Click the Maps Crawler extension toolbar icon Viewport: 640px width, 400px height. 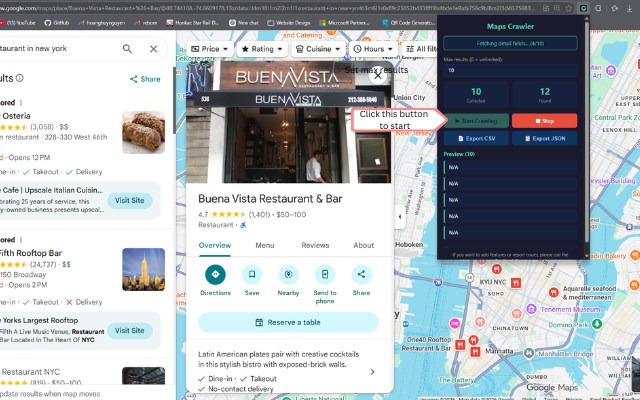point(584,8)
